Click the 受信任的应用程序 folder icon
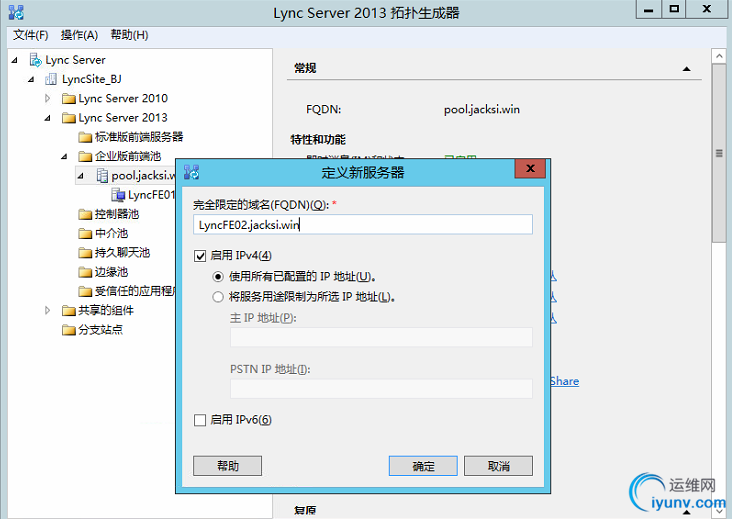This screenshot has width=732, height=519. [85, 291]
